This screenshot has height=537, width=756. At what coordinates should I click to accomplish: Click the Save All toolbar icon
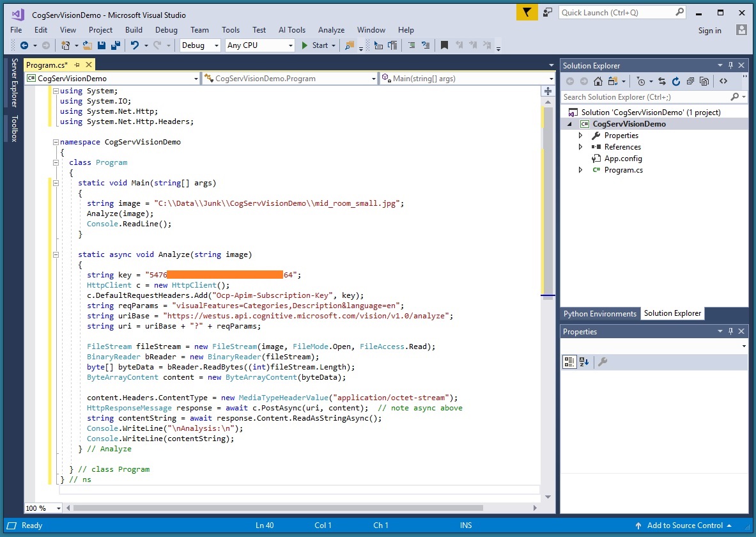116,45
